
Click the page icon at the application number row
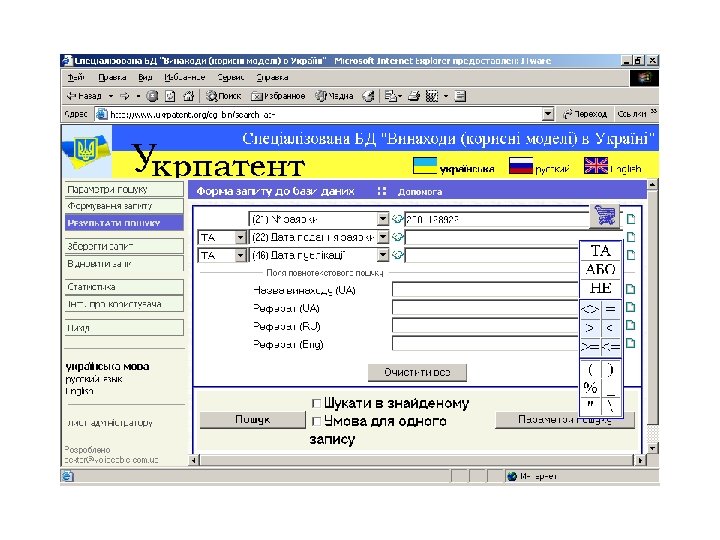631,219
